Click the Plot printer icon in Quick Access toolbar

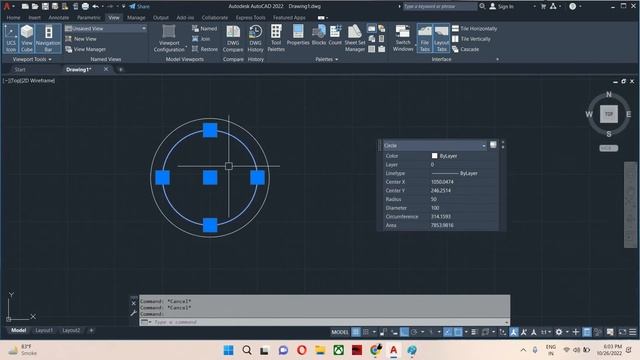tap(85, 6)
